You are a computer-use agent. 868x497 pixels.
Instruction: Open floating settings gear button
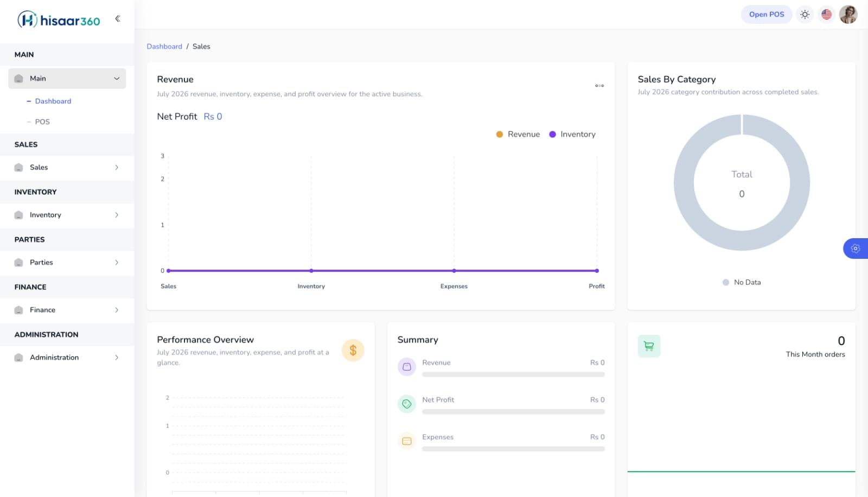[856, 248]
